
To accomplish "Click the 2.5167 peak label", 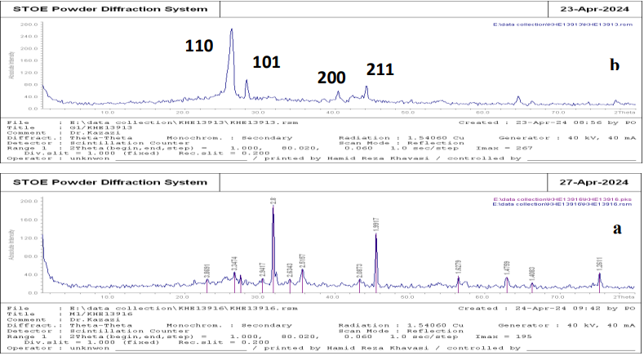I will 302,261.
